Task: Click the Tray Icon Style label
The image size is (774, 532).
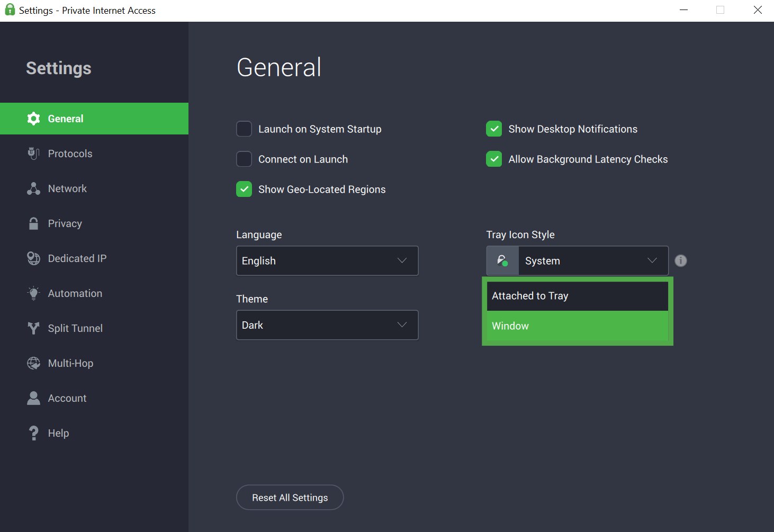Action: coord(520,235)
